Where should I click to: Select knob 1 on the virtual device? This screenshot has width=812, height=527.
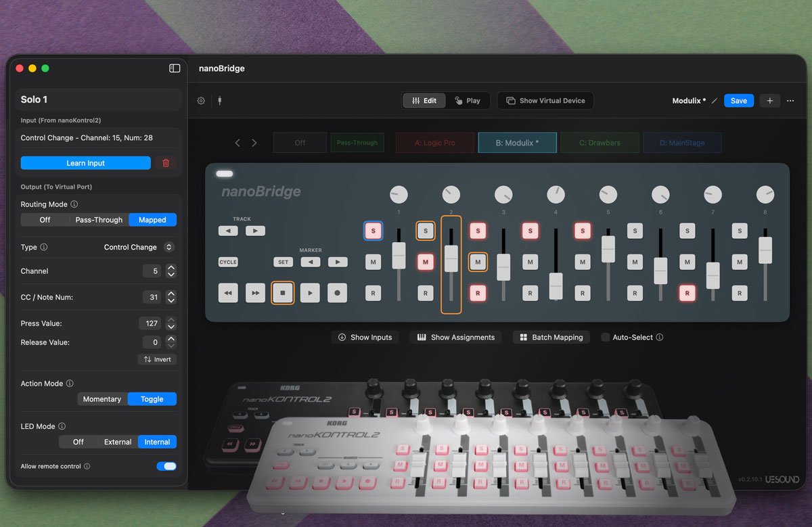coord(399,195)
